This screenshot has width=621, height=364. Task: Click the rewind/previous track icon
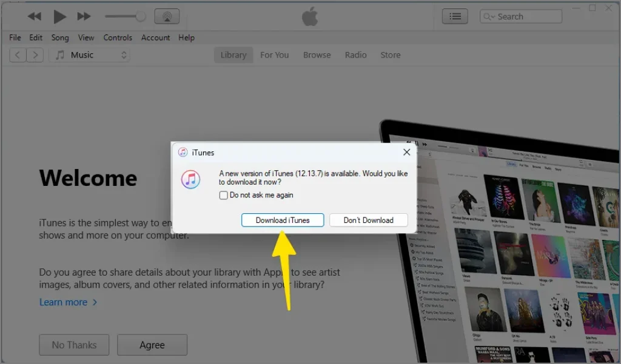point(34,16)
